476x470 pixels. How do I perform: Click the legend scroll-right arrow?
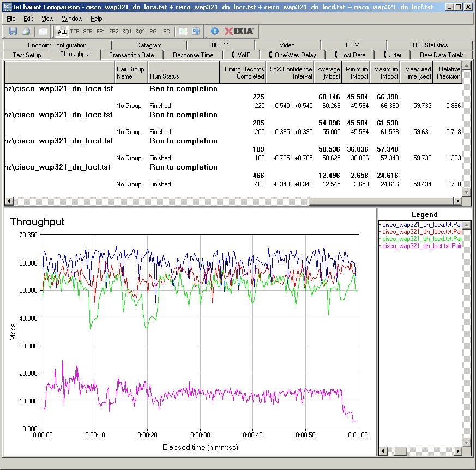(458, 451)
